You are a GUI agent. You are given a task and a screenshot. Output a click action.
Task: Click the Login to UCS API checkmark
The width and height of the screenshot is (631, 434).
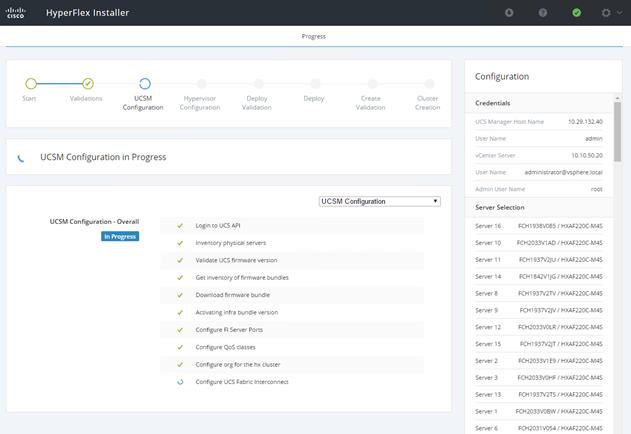pos(180,225)
